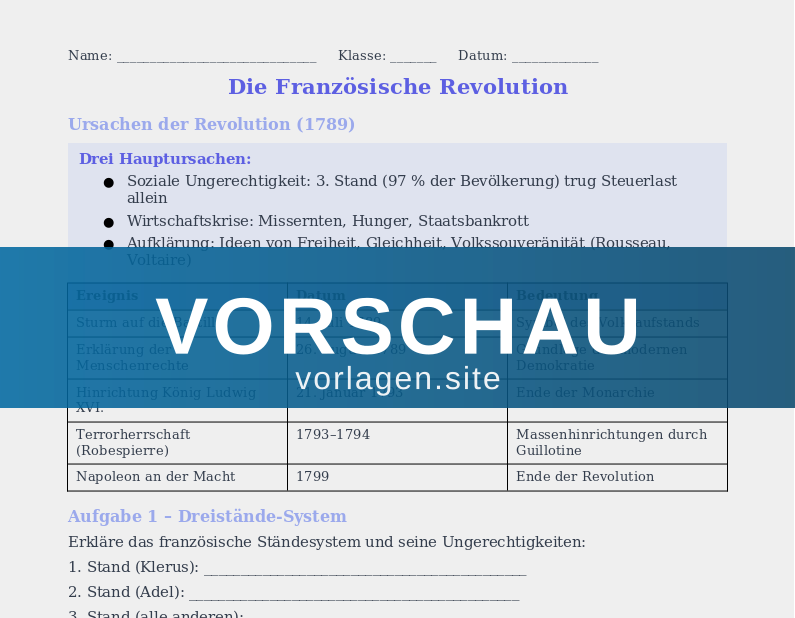Click the Klasse blank line field
This screenshot has width=795, height=618.
coord(413,57)
